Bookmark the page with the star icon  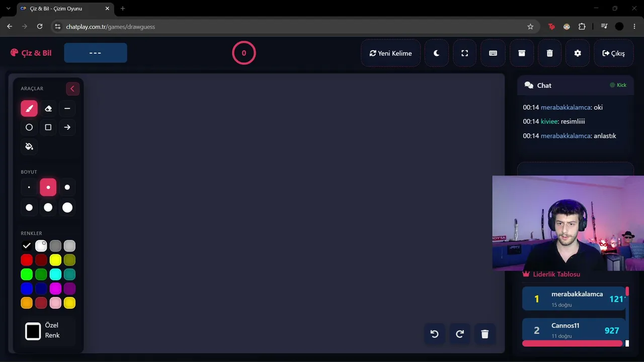[530, 27]
